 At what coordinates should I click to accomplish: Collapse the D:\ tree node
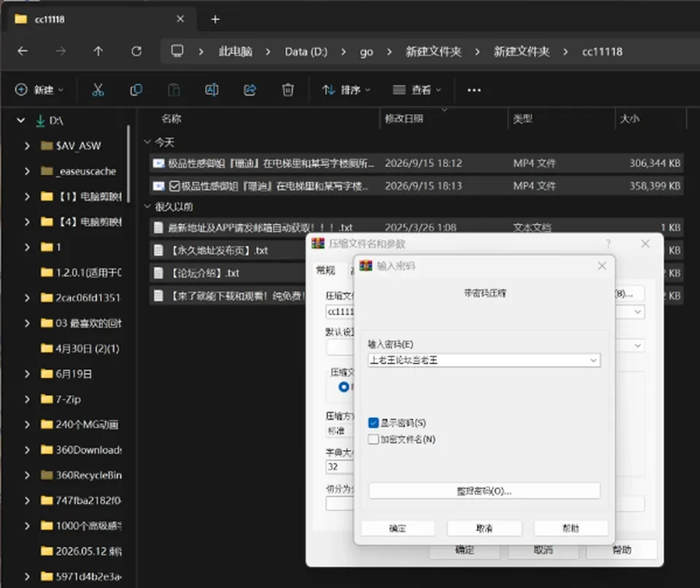pyautogui.click(x=20, y=120)
